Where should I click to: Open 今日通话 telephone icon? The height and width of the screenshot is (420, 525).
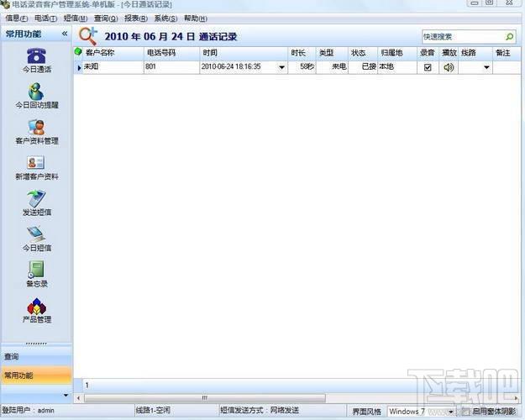coord(36,56)
